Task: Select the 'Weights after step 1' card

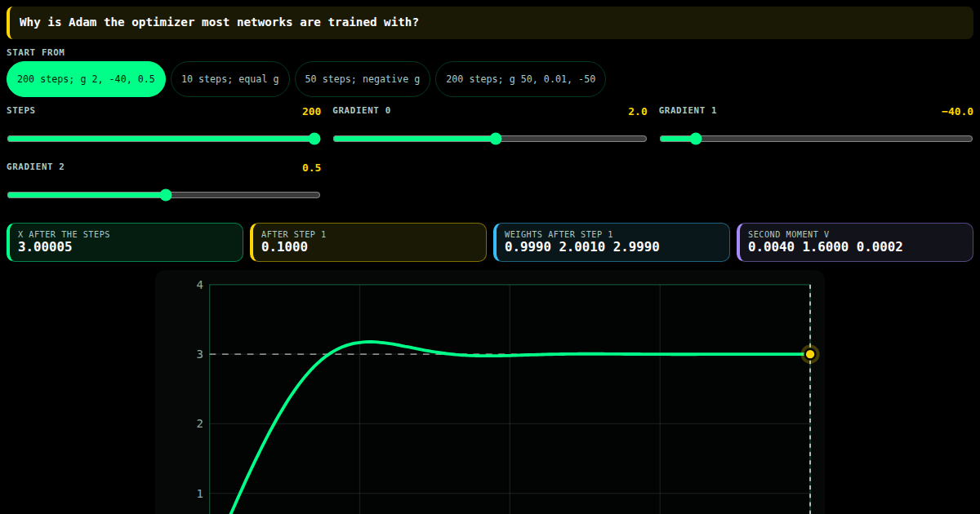Action: tap(612, 242)
